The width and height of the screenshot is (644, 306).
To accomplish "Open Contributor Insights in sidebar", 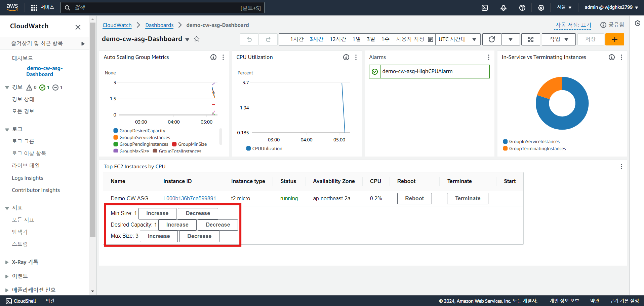I will coord(36,190).
